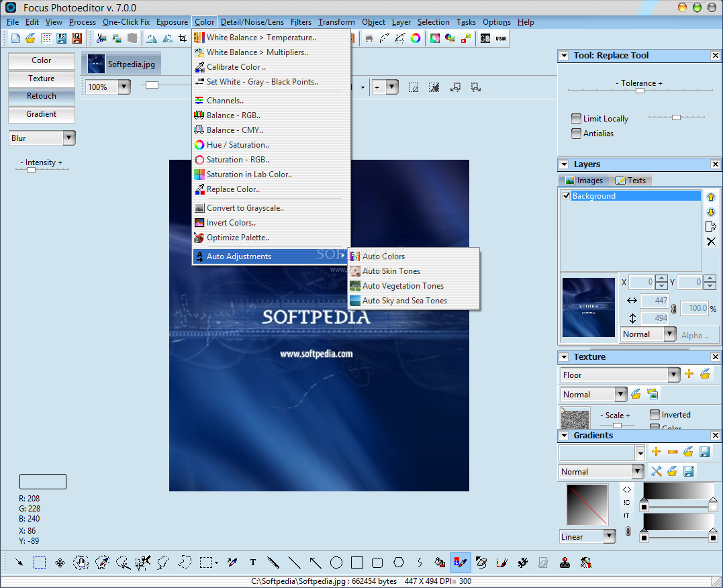The width and height of the screenshot is (723, 588).
Task: Click the texture Scale slider
Action: tap(617, 425)
